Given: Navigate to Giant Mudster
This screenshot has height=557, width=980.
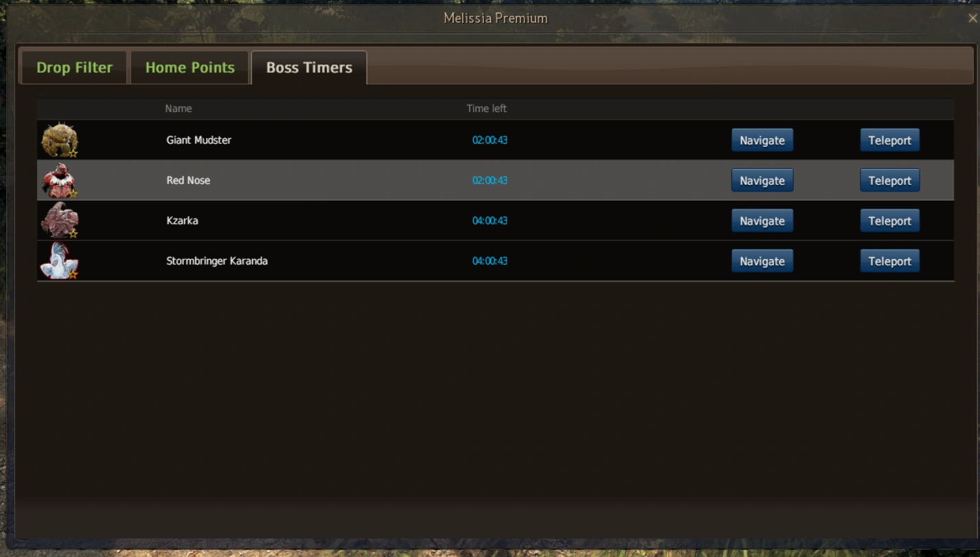Looking at the screenshot, I should (762, 140).
